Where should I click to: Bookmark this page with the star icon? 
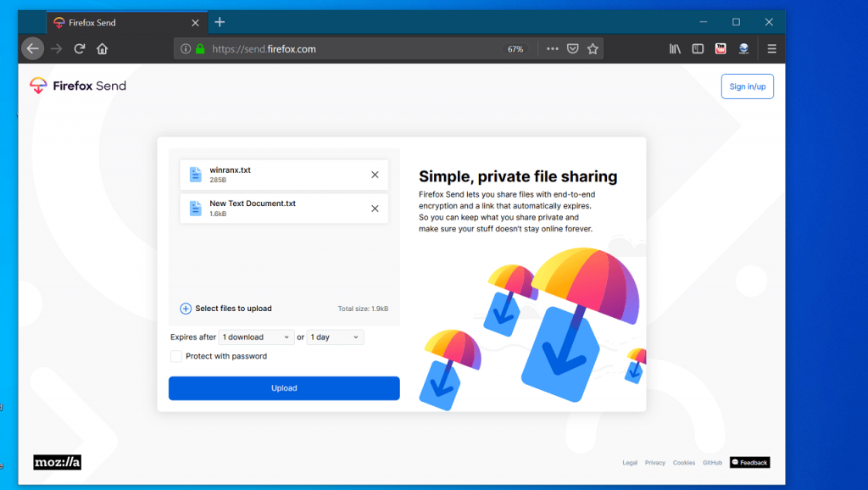pyautogui.click(x=593, y=48)
